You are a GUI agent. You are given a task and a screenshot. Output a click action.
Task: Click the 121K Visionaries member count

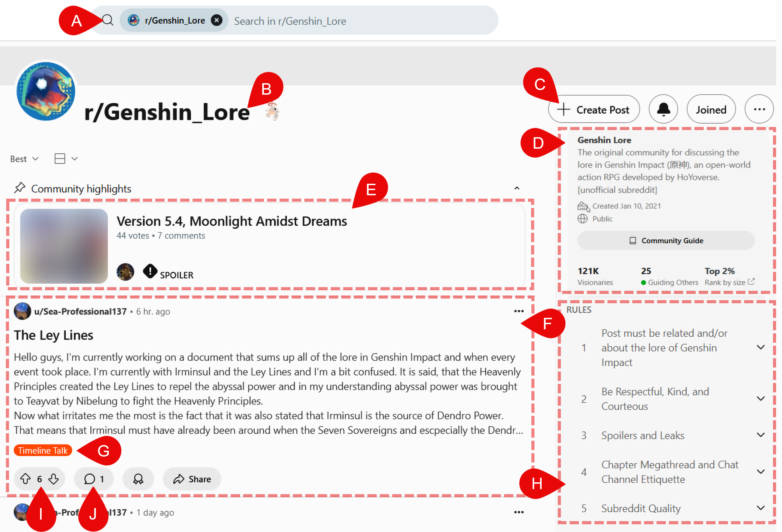tap(595, 276)
